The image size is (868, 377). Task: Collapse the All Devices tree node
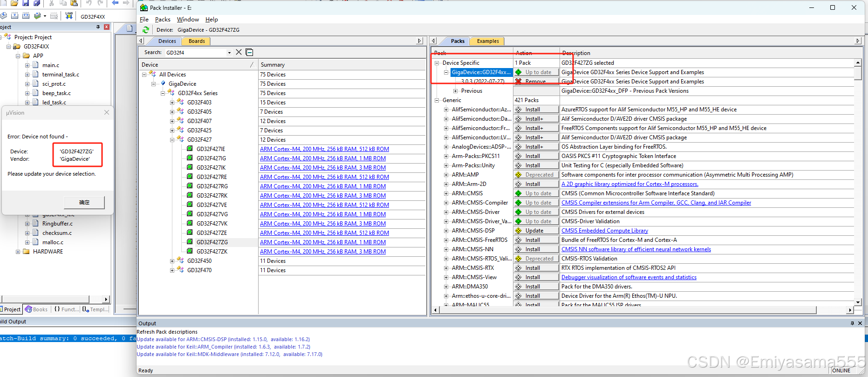[144, 74]
